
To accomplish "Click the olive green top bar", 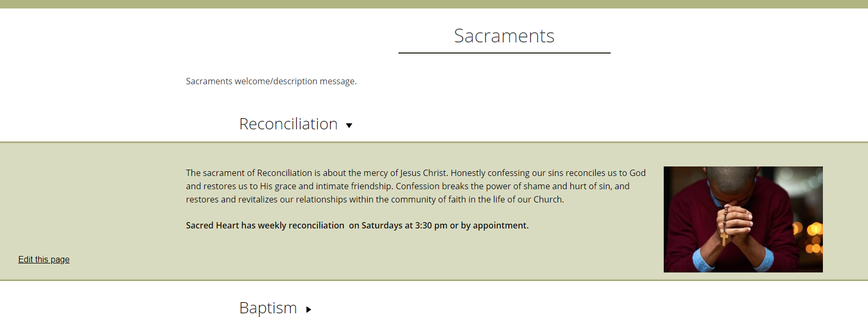I will [434, 4].
